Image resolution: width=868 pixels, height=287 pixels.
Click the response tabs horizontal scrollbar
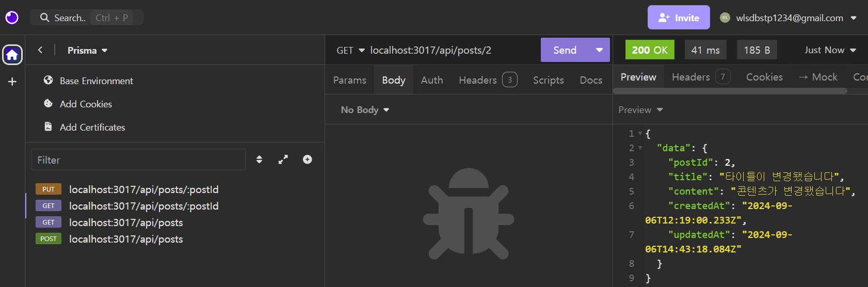point(730,91)
